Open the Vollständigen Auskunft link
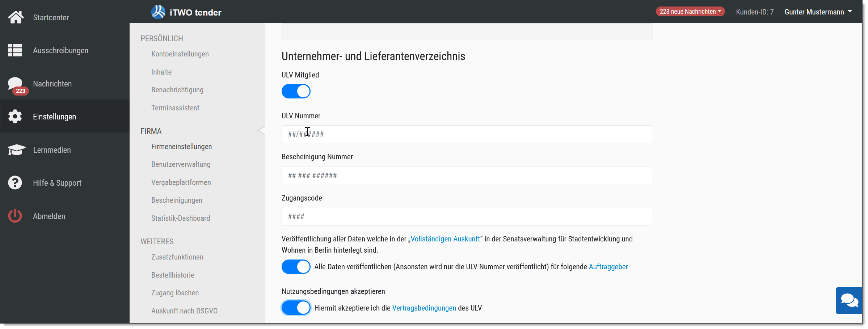This screenshot has height=329, width=868. (x=445, y=239)
